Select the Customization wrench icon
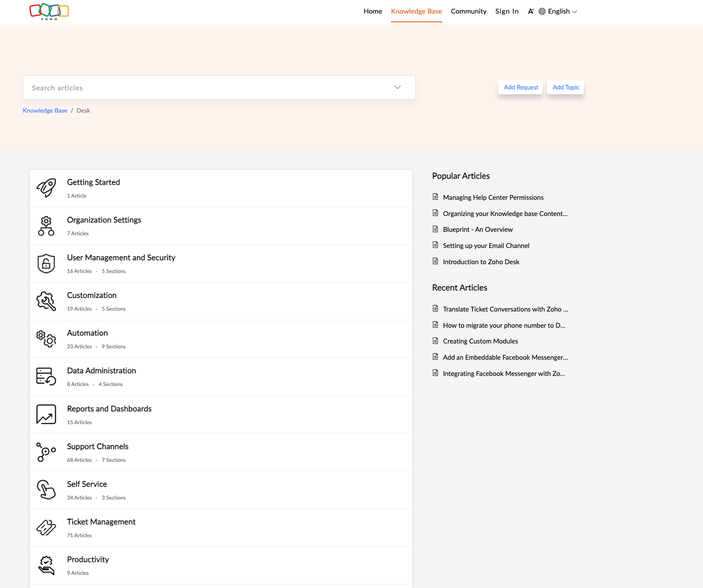This screenshot has width=703, height=588. click(46, 301)
